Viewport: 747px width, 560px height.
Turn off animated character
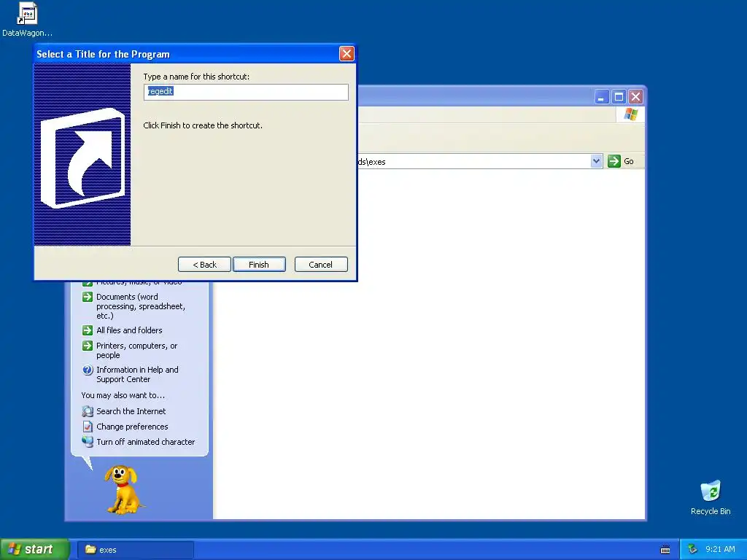(145, 442)
